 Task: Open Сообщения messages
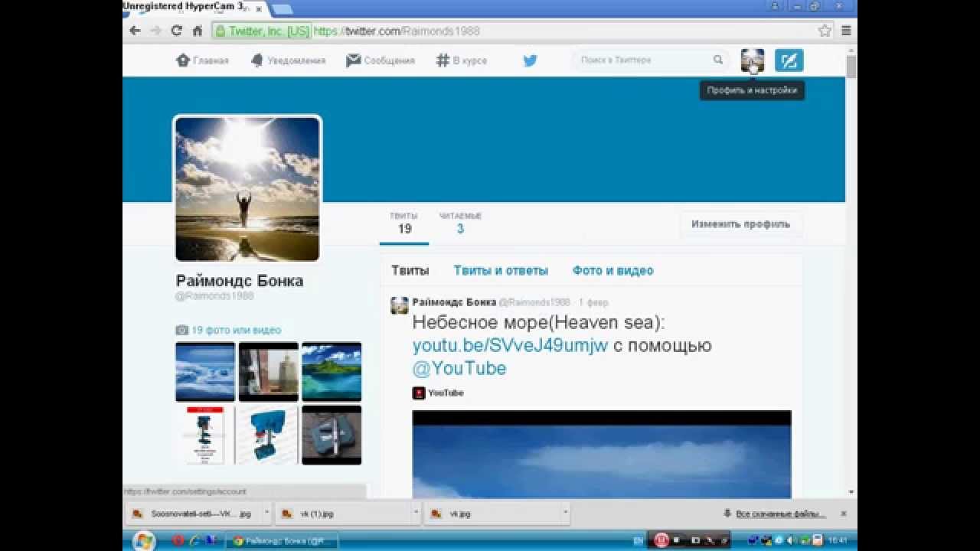[381, 60]
